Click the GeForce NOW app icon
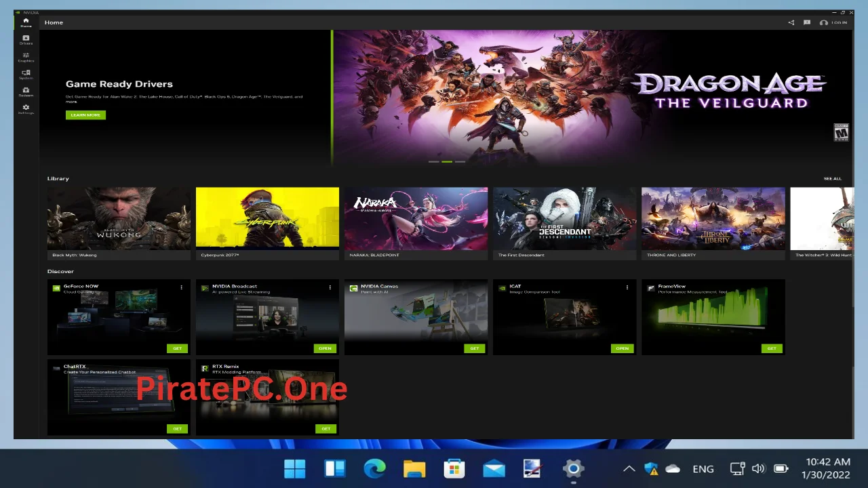The image size is (868, 488). tap(56, 288)
